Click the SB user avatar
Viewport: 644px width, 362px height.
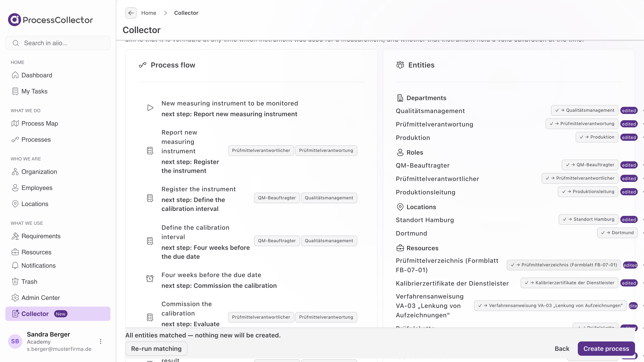pyautogui.click(x=15, y=341)
